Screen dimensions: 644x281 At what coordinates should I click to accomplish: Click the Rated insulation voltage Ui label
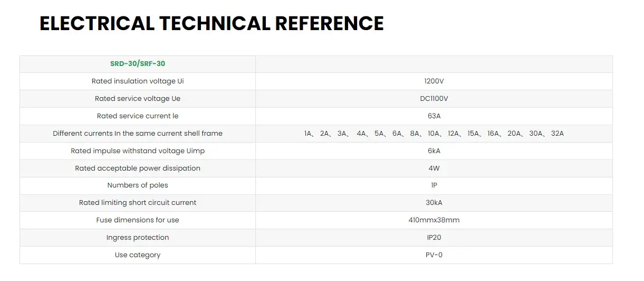[138, 81]
